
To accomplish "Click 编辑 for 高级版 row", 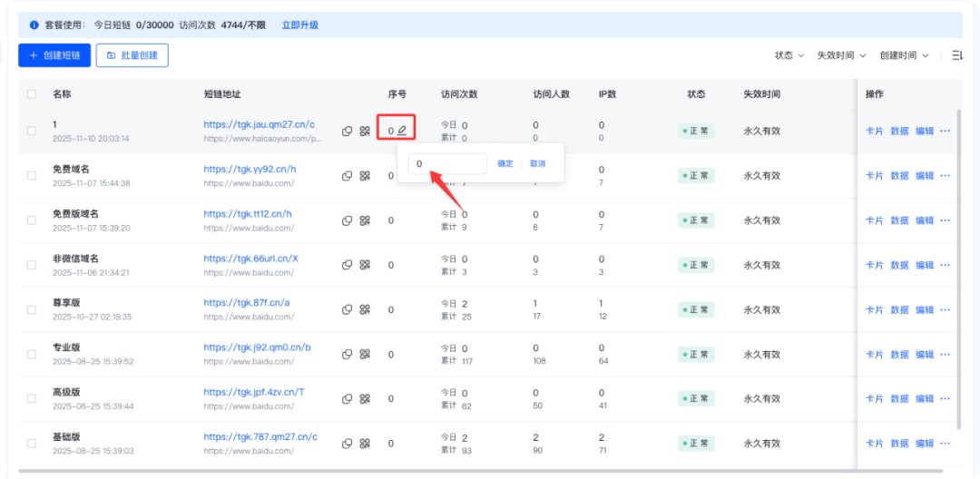I will coord(925,398).
